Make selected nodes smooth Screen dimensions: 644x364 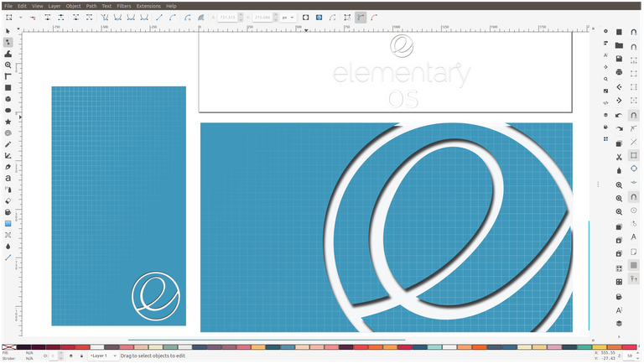coord(117,18)
